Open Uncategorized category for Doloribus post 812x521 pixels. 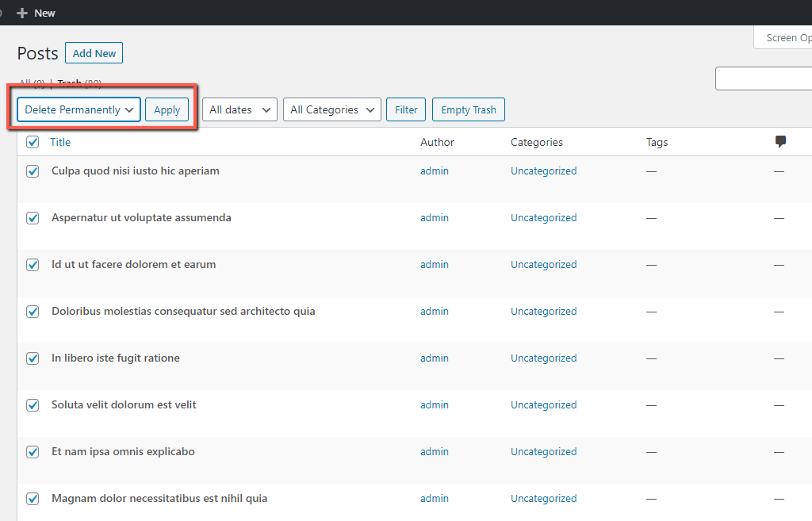click(544, 312)
